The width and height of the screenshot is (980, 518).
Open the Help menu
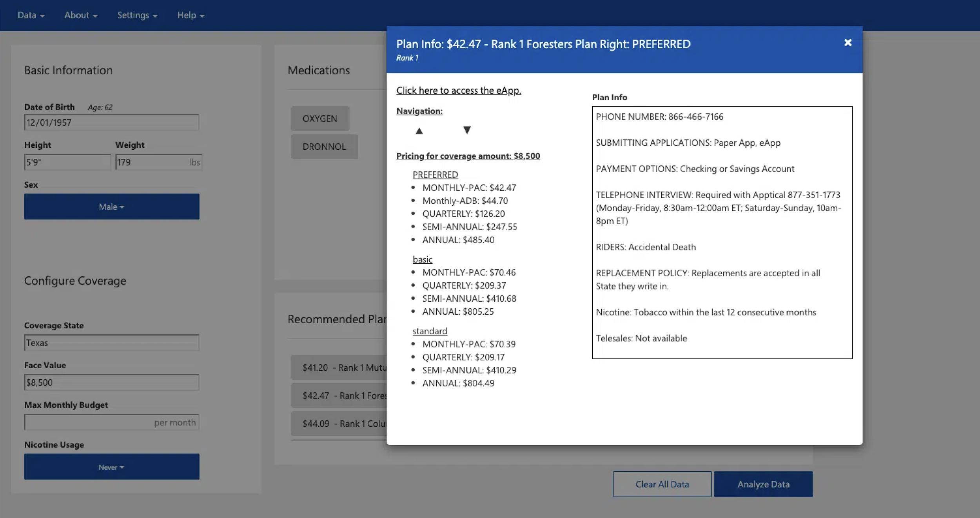[191, 15]
